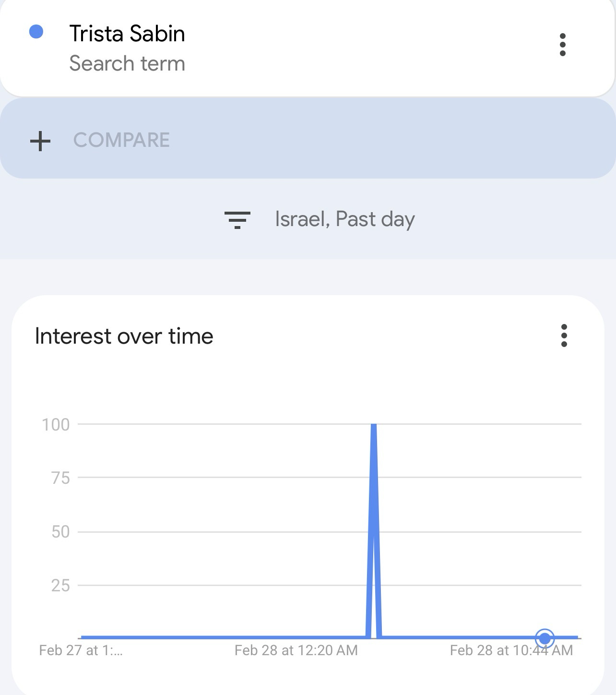Select the circled data point on the chart line
The image size is (616, 695).
545,638
